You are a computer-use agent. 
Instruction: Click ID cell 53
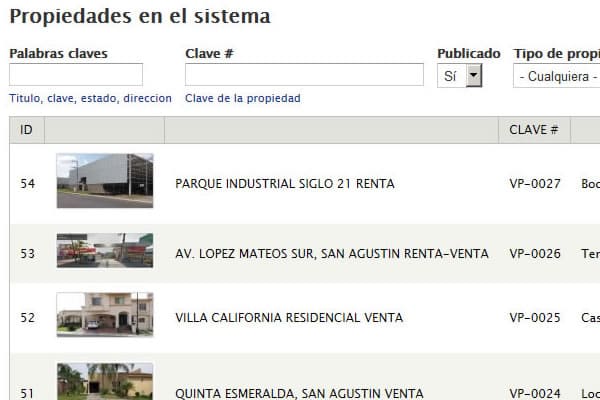28,254
